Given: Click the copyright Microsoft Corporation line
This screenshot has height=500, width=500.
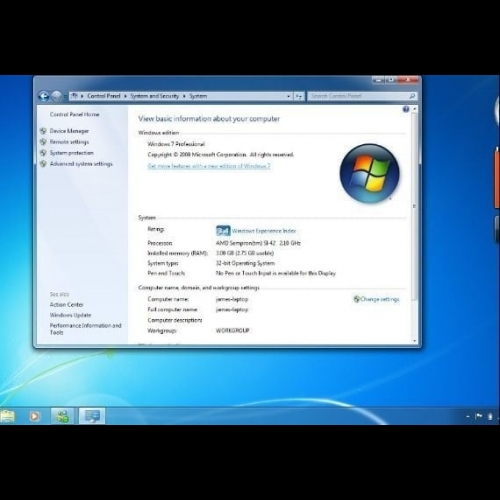Looking at the screenshot, I should click(x=221, y=155).
